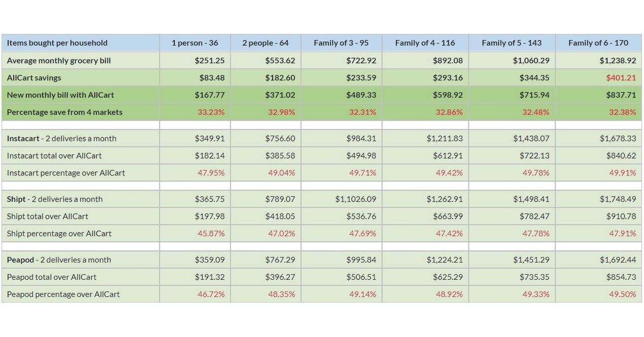
Task: Click the $396.27 Peapod total over AllCart cell
Action: click(265, 278)
